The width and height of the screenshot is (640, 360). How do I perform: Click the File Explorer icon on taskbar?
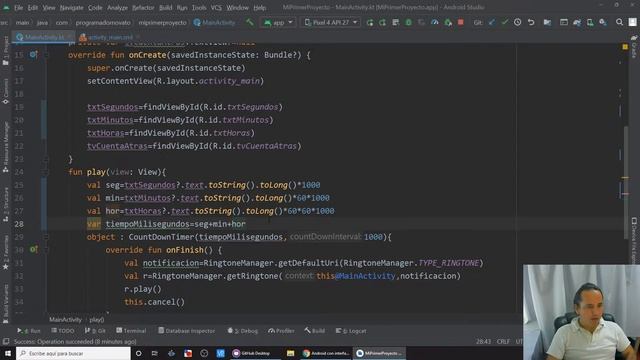290,353
